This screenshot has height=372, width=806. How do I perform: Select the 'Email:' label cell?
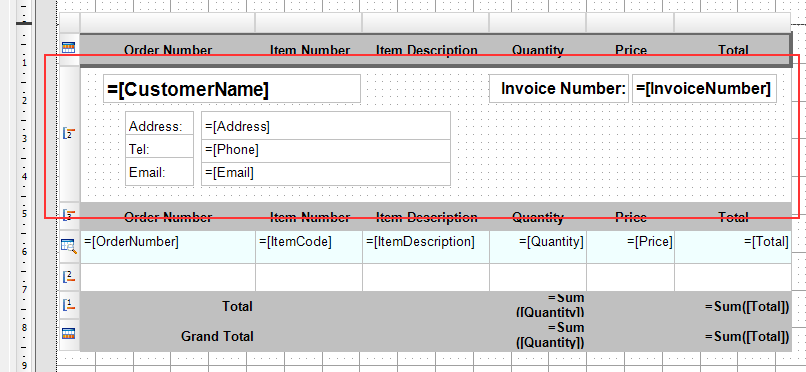click(x=159, y=172)
